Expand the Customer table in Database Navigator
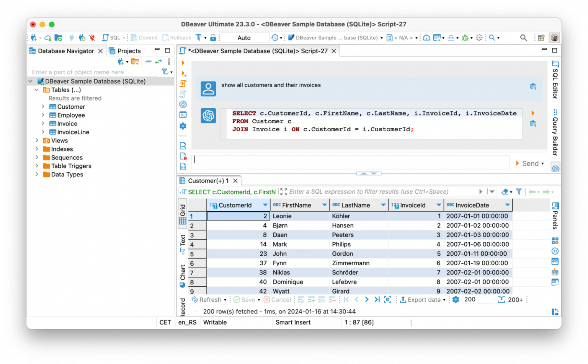Image resolution: width=588 pixels, height=364 pixels. (43, 106)
